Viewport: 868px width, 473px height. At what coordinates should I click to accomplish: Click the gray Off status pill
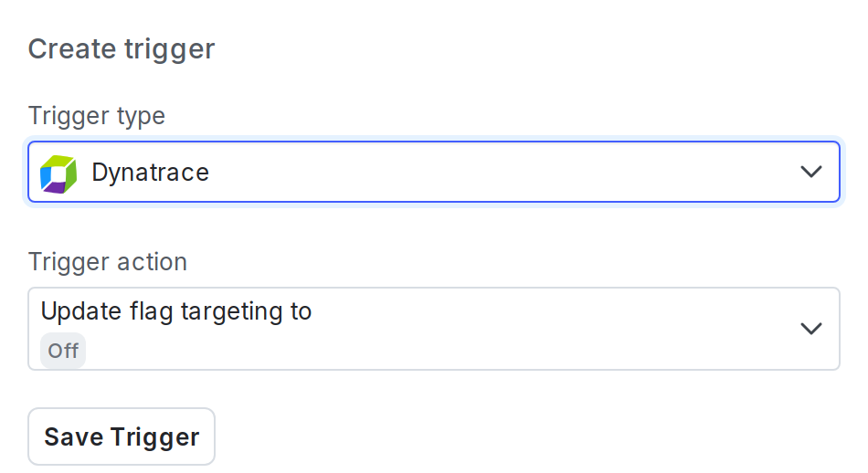tap(63, 351)
